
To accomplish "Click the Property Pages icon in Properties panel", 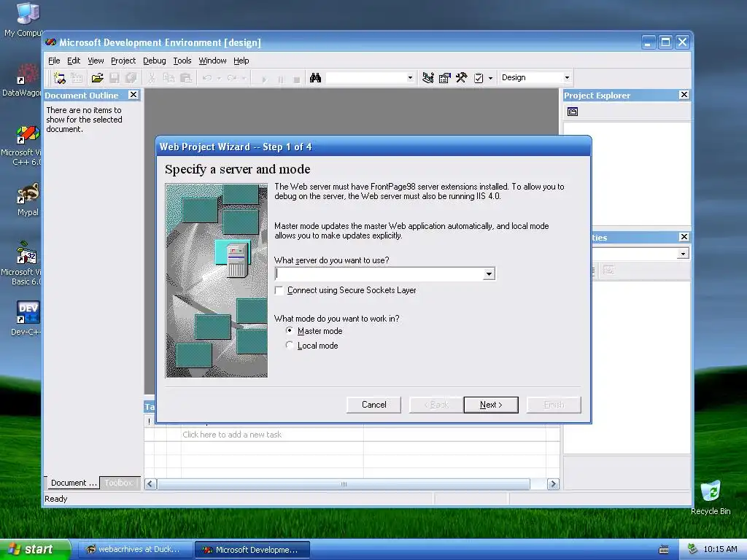I will [608, 271].
